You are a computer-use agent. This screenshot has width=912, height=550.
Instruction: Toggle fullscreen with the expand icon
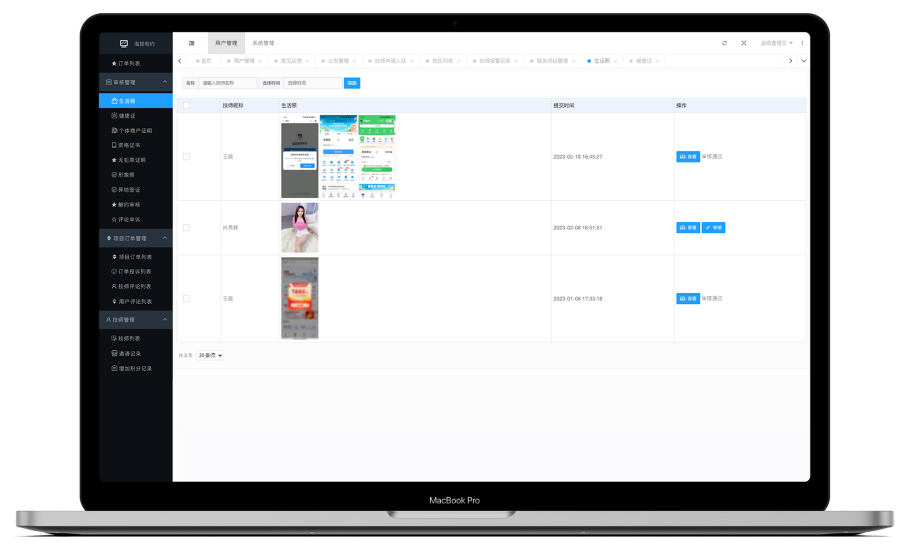[x=743, y=43]
